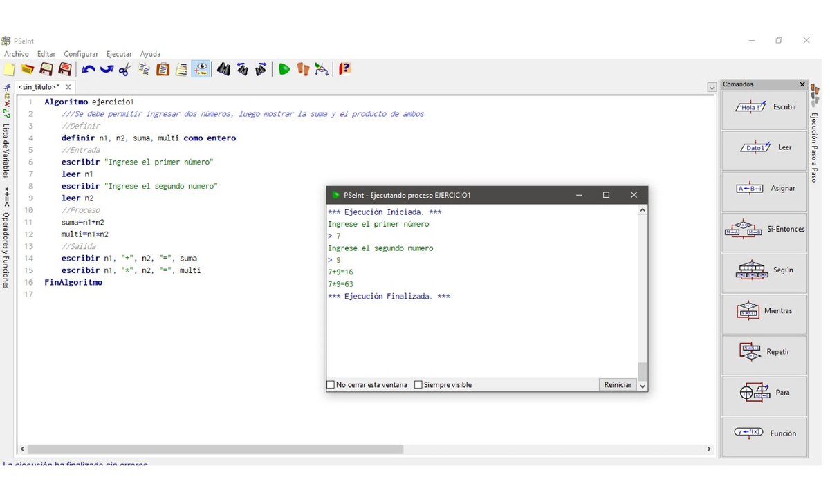Check the 'Siempre visible' option
Viewport: 830px width, 504px height.
(418, 385)
